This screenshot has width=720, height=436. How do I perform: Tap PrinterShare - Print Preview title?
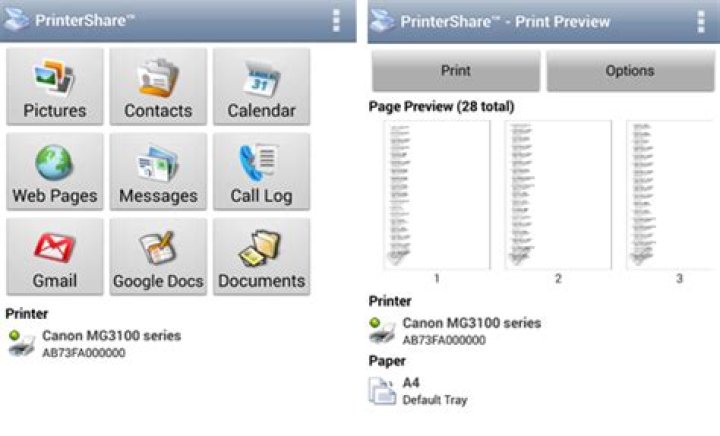click(x=505, y=22)
